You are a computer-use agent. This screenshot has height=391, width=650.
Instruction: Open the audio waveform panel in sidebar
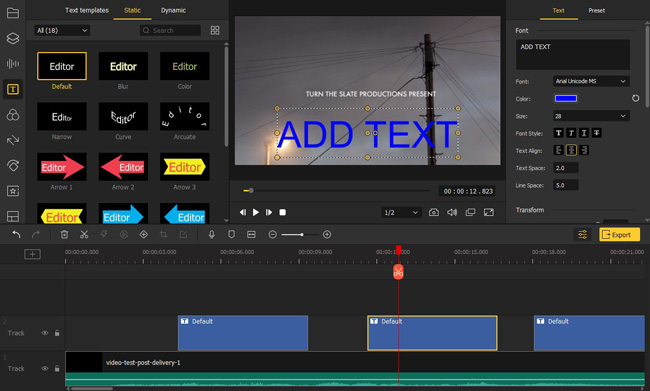[13, 63]
